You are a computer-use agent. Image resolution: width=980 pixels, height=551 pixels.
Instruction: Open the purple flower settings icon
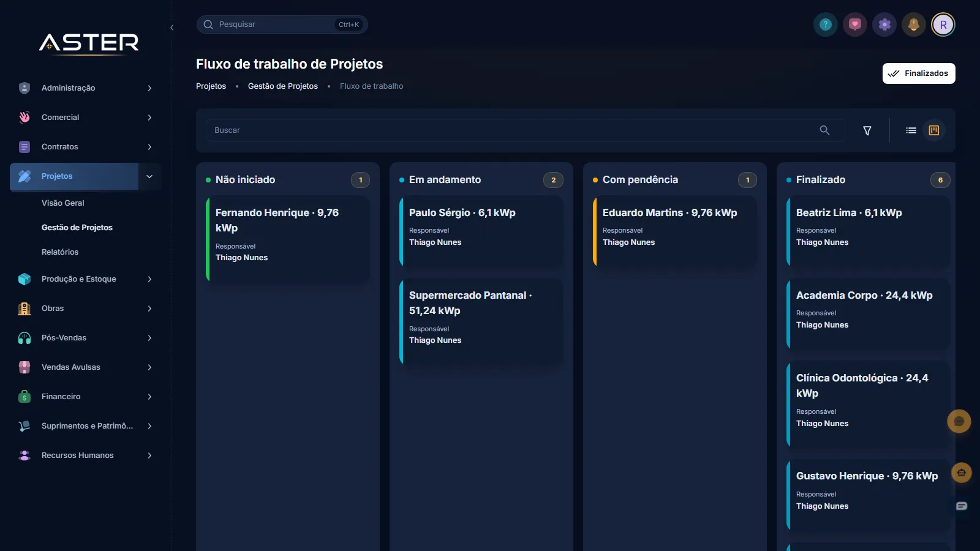point(884,24)
